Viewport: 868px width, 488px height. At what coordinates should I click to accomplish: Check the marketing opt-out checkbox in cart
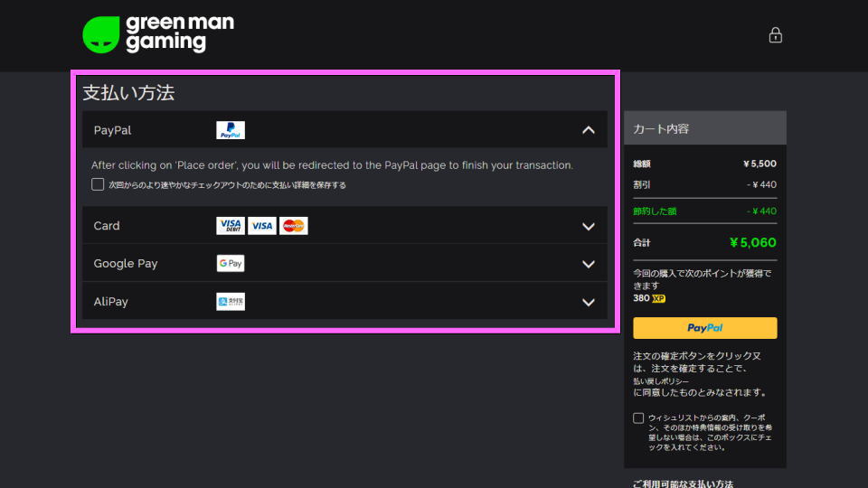pyautogui.click(x=638, y=418)
